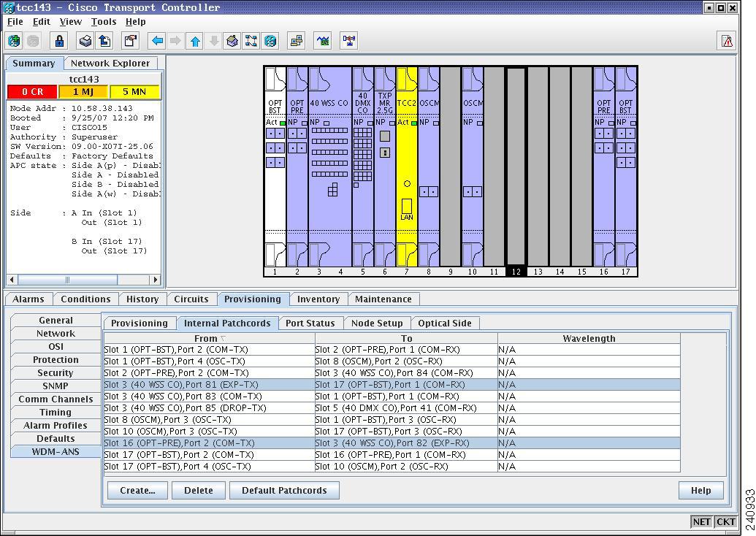Viewport: 756px width, 536px height.
Task: Click the Default Patchcords button
Action: point(284,490)
